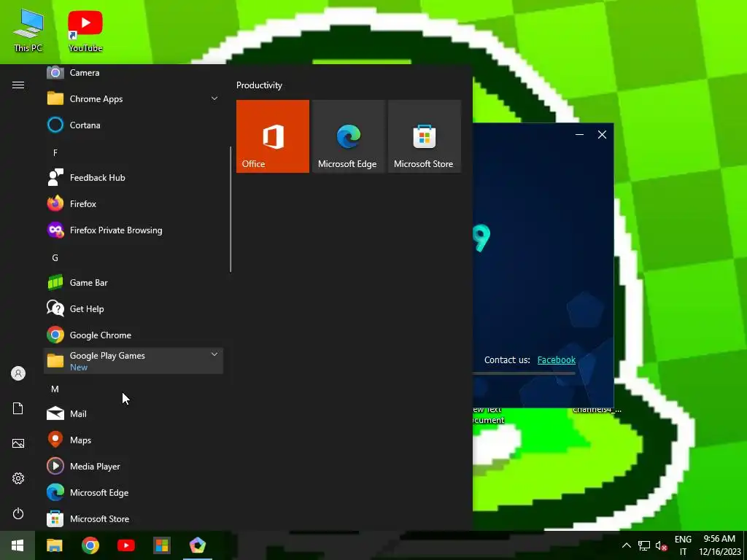Expand the Google Play Games folder chevron
The image size is (747, 560).
[x=214, y=355]
